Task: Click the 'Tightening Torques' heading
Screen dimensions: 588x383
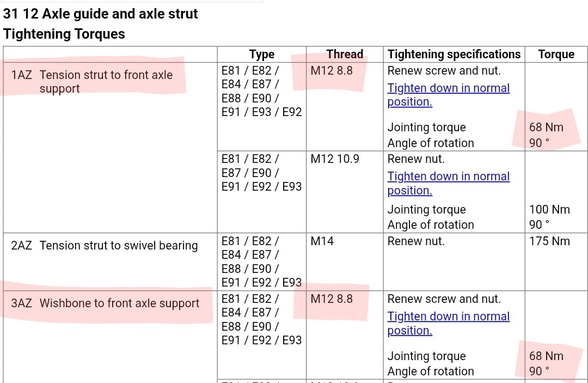Action: (64, 34)
